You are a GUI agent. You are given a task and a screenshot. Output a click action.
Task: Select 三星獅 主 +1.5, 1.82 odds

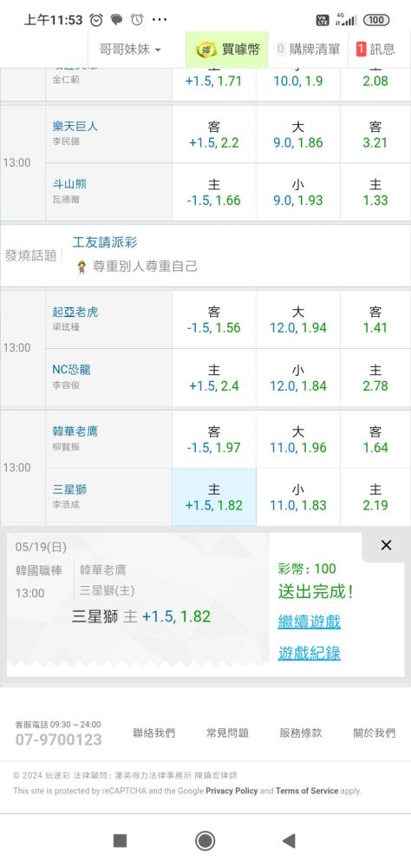(214, 497)
